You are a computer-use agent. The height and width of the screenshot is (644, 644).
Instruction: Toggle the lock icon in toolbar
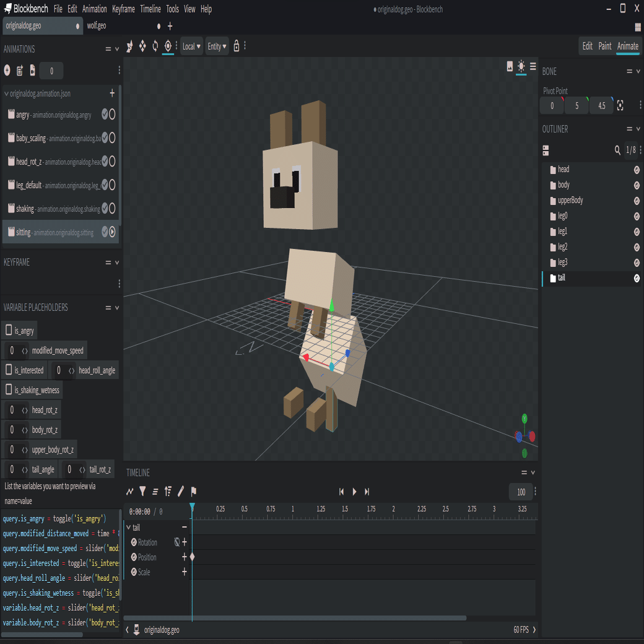coord(236,46)
